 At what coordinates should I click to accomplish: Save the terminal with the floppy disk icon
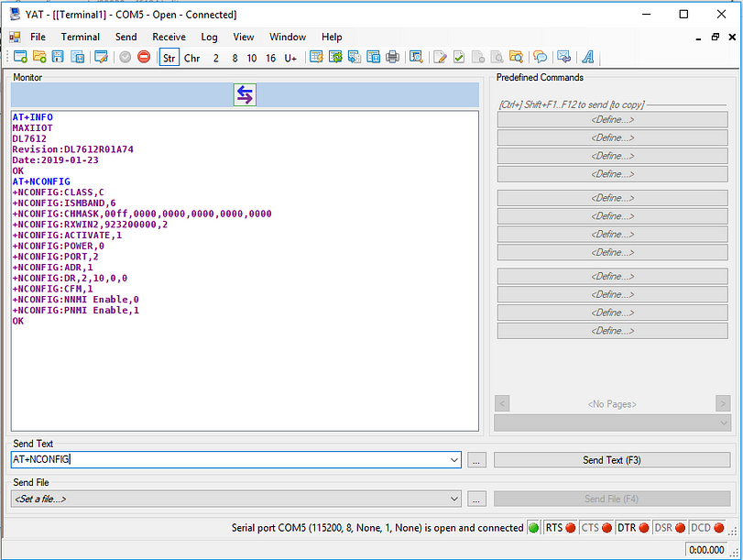(58, 58)
